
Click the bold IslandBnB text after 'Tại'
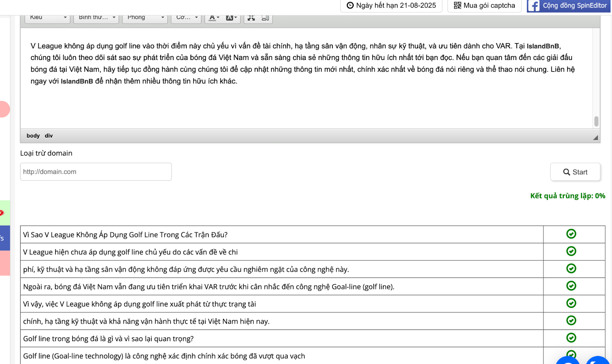[543, 46]
